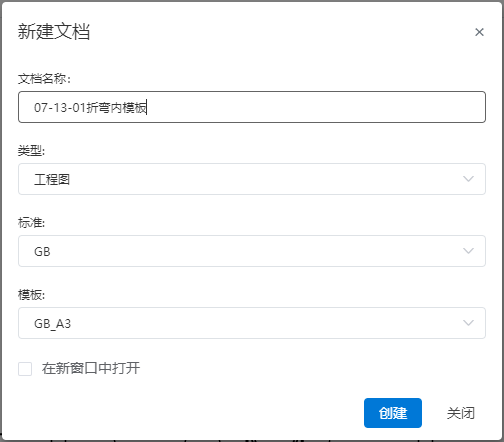Place cursor in the 07-13-01折弯内模板 text
The width and height of the screenshot is (504, 442).
click(x=90, y=108)
